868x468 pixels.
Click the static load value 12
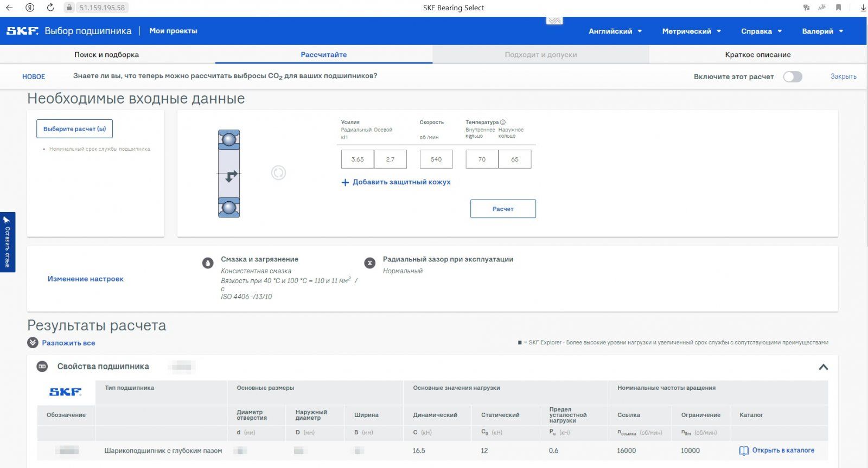[x=484, y=451]
